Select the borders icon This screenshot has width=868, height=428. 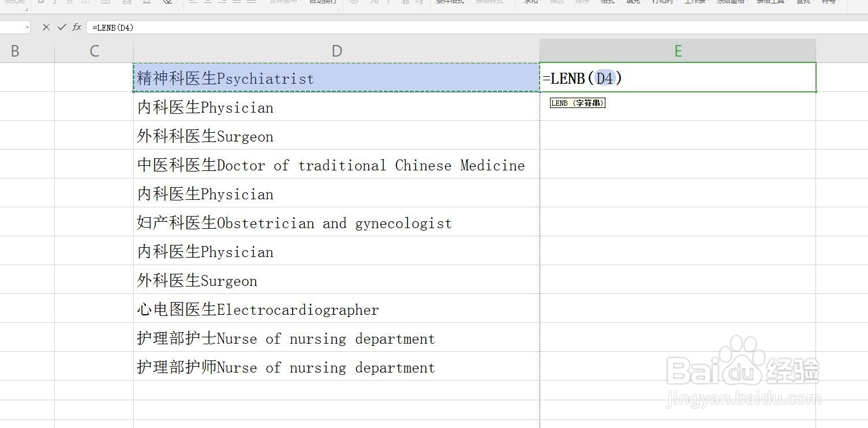(x=84, y=2)
